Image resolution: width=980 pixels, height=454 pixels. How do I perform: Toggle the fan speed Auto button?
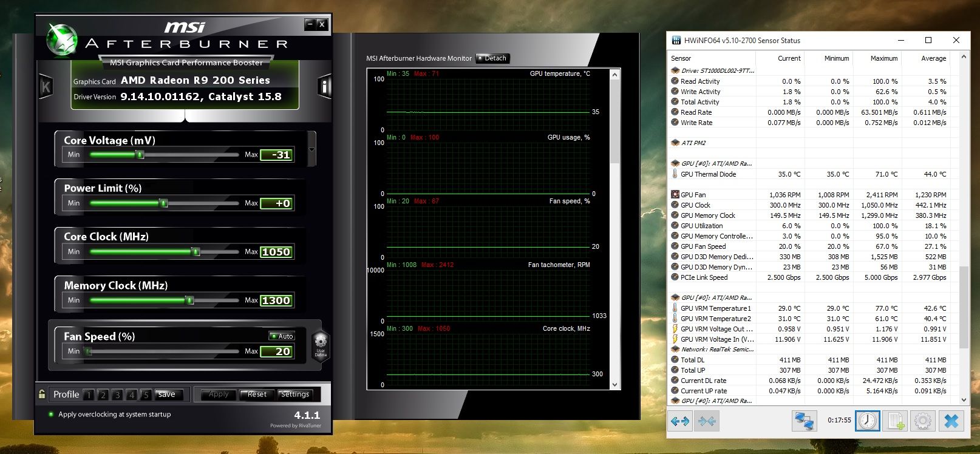tap(282, 336)
